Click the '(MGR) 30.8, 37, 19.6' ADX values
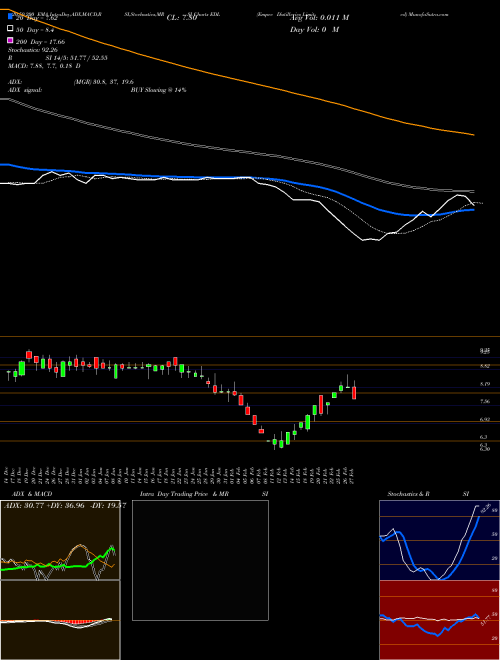The image size is (500, 660). (104, 82)
